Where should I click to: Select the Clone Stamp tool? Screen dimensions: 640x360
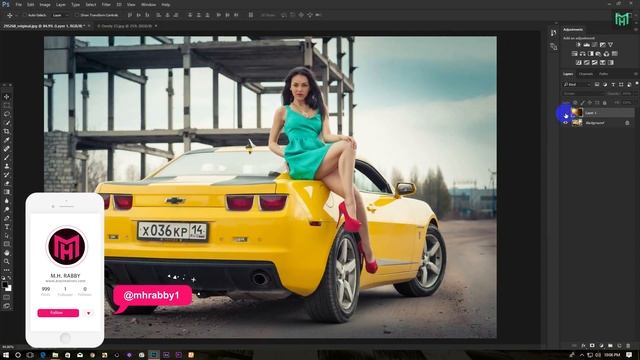click(x=7, y=166)
